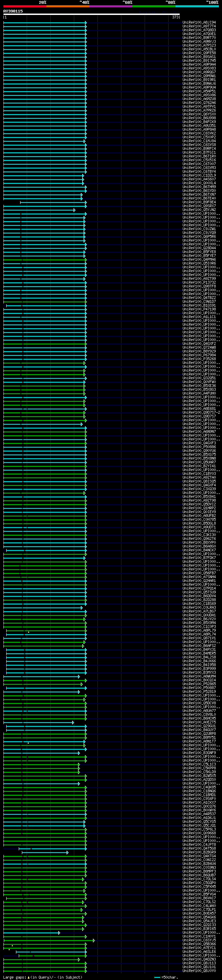Select hit UniRef100_B9RT70

coord(199,38)
